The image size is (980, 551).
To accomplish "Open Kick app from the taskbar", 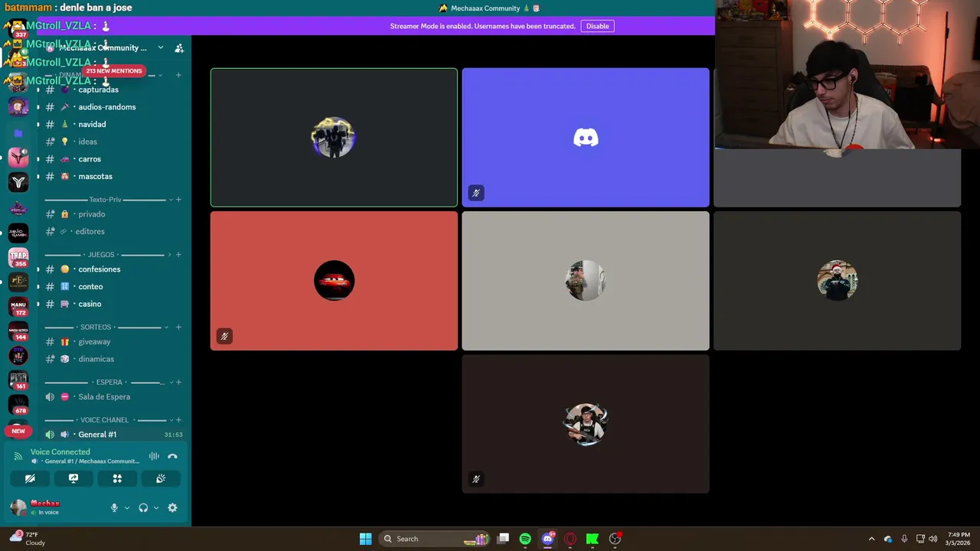I will pos(592,539).
